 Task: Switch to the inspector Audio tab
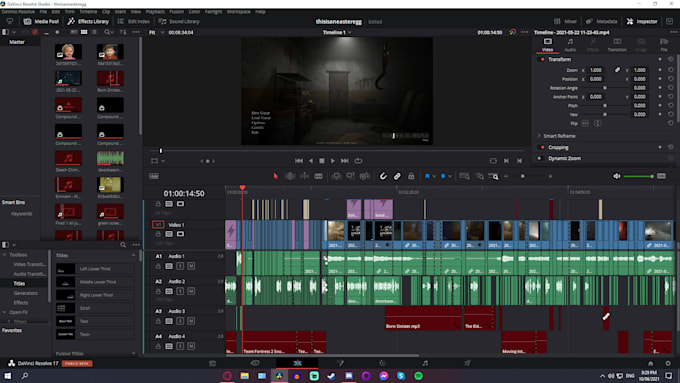click(570, 45)
